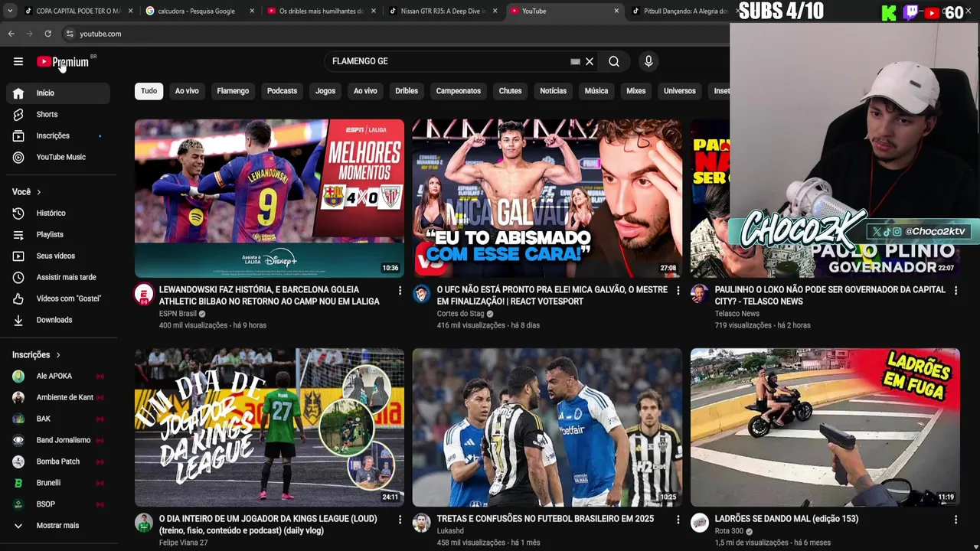Open BSOP channel subscription
980x551 pixels.
coord(58,504)
